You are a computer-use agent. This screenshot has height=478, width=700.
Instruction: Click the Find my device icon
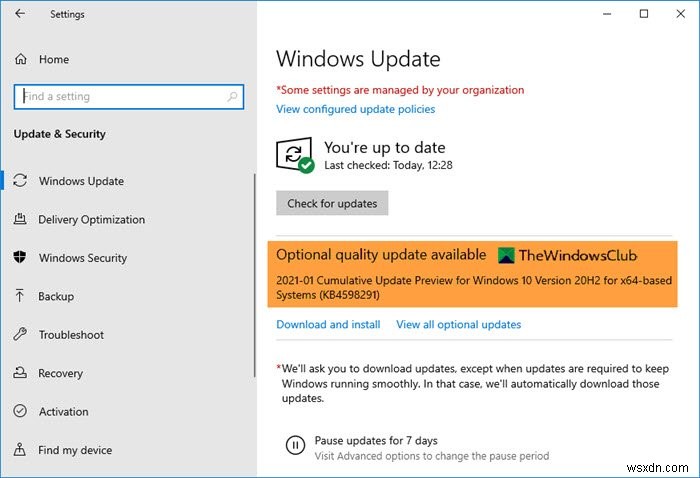(x=20, y=449)
